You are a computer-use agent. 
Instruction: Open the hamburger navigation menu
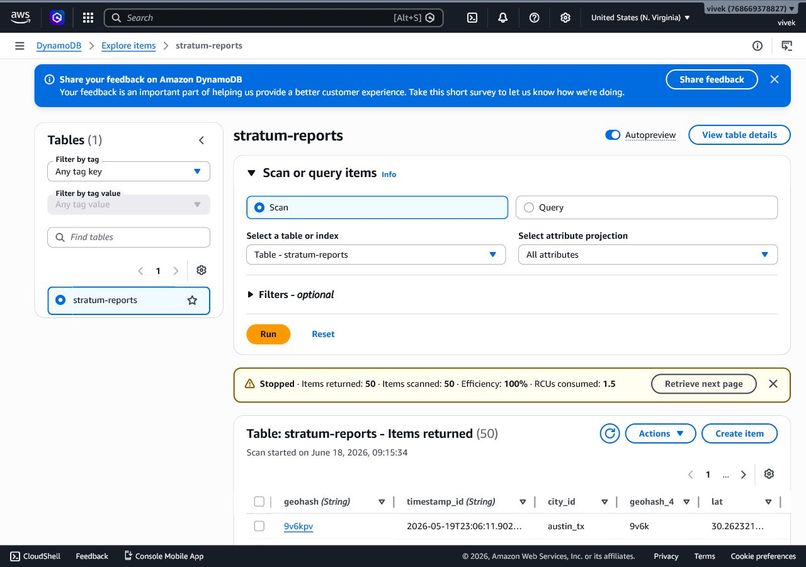[20, 46]
